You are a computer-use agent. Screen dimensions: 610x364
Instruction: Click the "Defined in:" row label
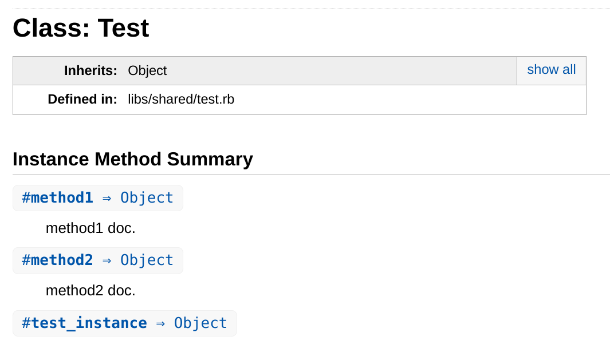tap(82, 100)
